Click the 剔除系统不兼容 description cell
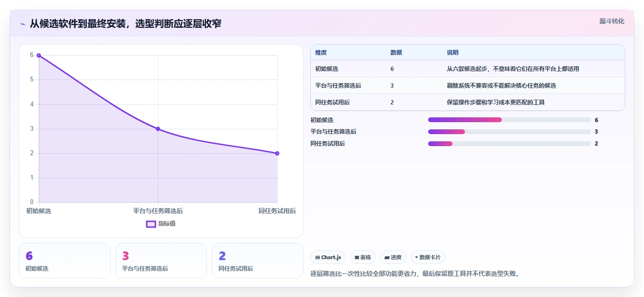Screen dimensions: 644x297 [x=501, y=86]
